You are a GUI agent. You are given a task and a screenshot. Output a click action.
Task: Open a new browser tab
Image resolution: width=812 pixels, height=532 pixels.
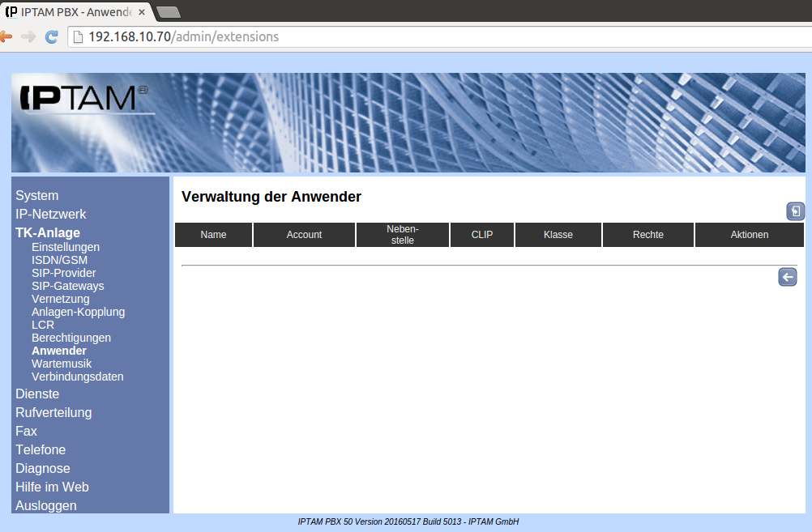[168, 12]
